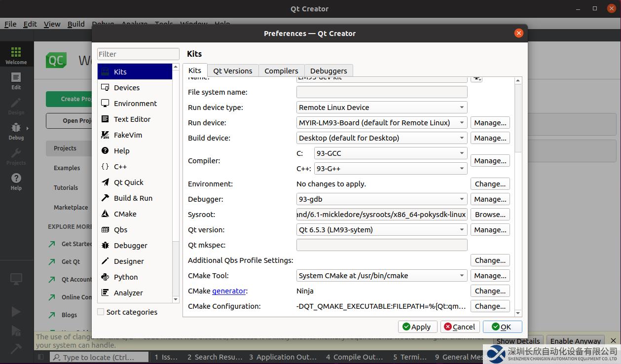Click Browse for the Sysroot path

pyautogui.click(x=490, y=215)
